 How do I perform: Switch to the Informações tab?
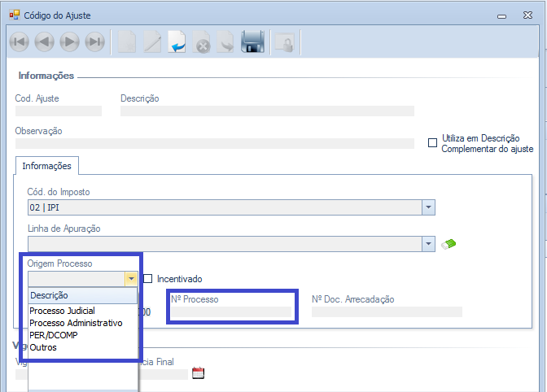[x=46, y=166]
